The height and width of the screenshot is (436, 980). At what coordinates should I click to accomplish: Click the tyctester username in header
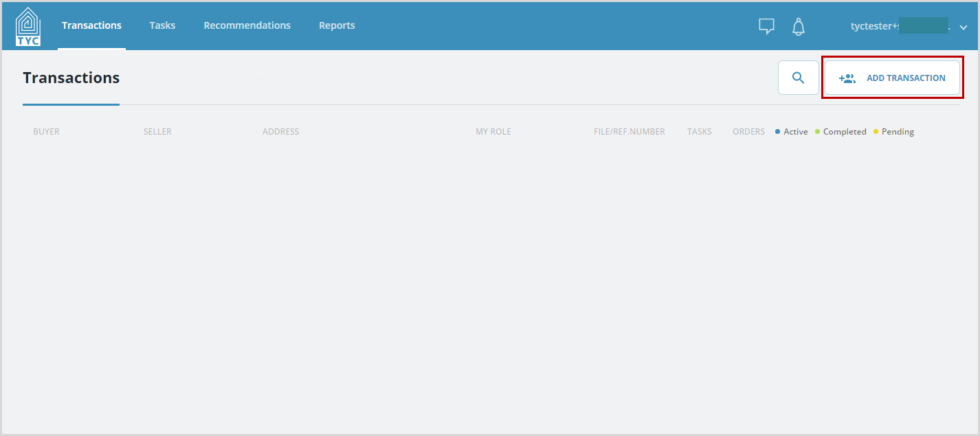899,26
